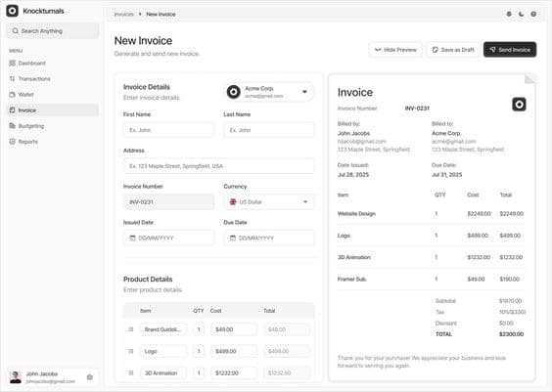The width and height of the screenshot is (552, 392).
Task: Click the $499.00 cost field
Action: click(234, 351)
